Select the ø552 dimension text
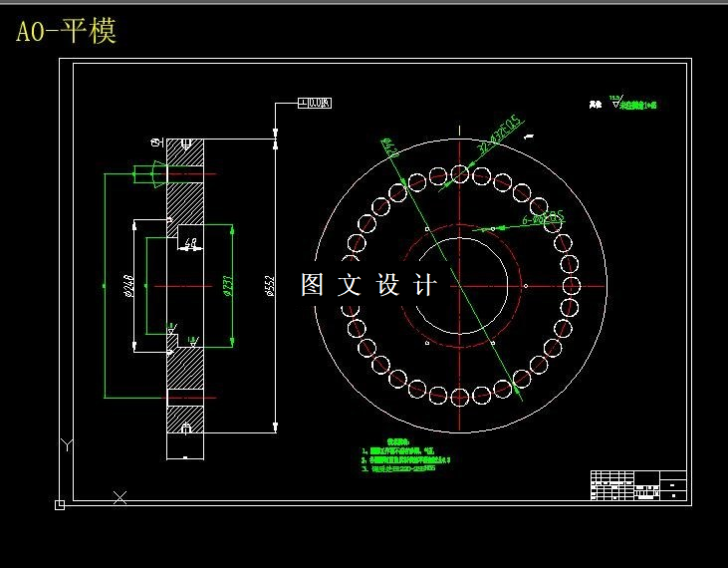Viewport: 728px width, 568px height. (270, 286)
